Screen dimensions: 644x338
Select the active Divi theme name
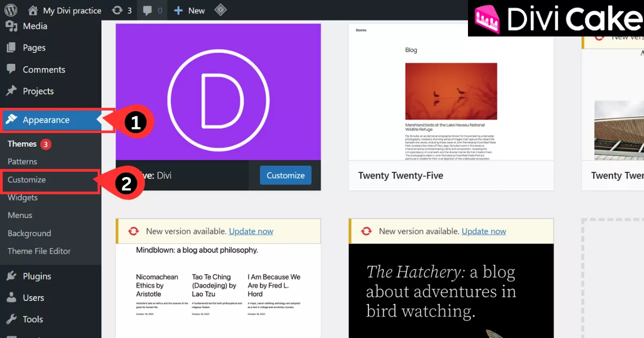point(164,175)
